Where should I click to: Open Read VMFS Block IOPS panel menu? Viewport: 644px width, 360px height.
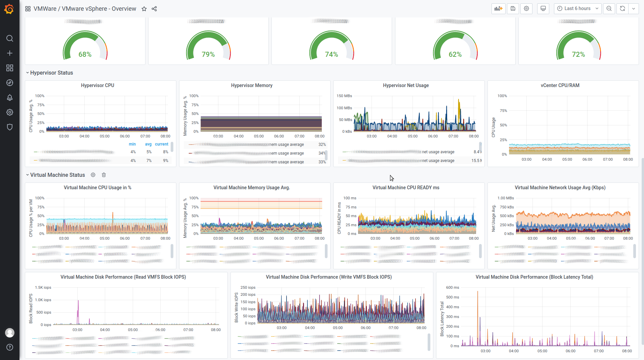tap(123, 277)
